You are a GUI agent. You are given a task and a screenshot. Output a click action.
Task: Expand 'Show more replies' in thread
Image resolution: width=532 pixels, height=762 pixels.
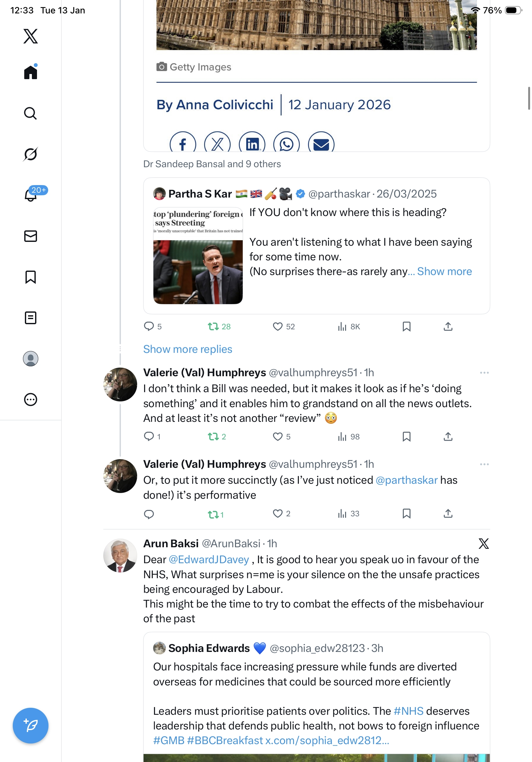coord(188,349)
